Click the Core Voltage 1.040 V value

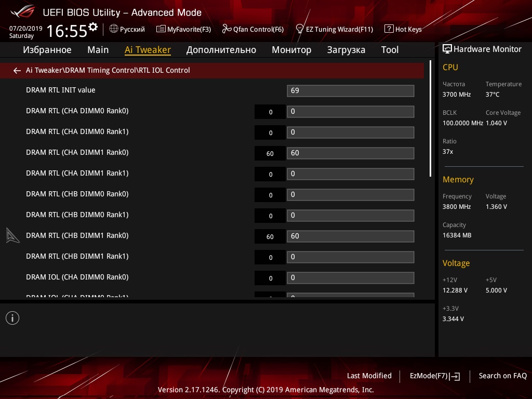(496, 123)
